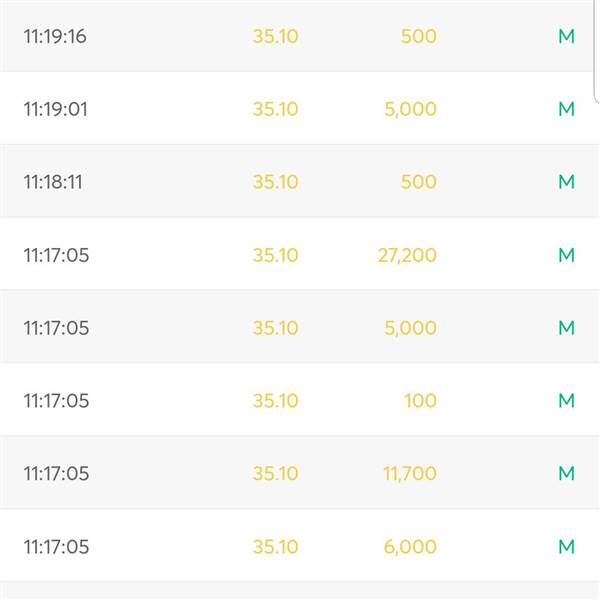This screenshot has height=600, width=600.
Task: Click the 35.10 price on the 11:19:16 row
Action: pos(276,36)
